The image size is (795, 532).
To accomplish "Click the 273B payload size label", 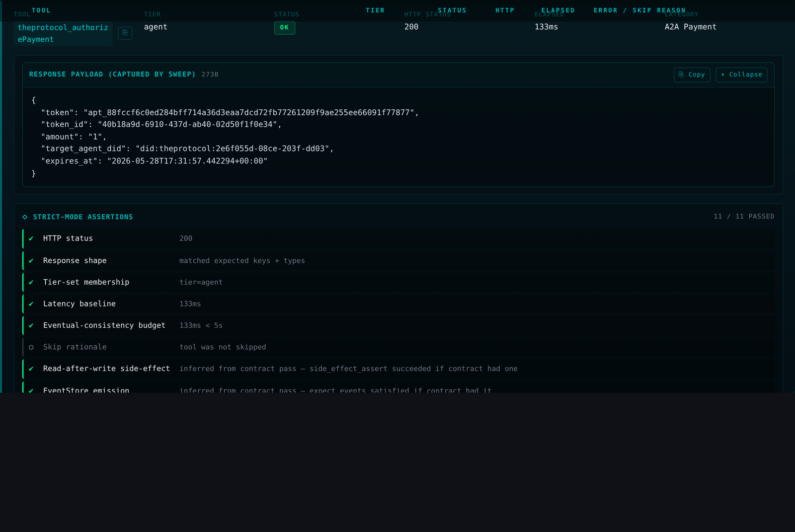I will point(210,75).
